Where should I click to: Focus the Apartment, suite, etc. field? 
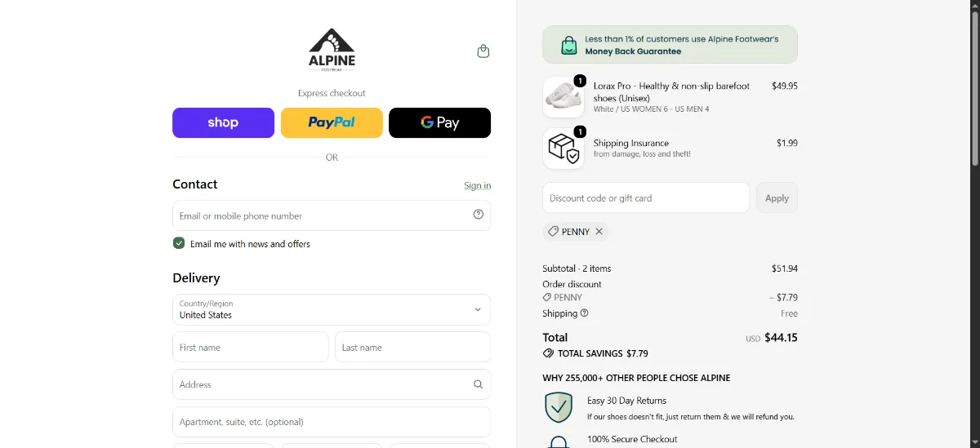(x=332, y=422)
